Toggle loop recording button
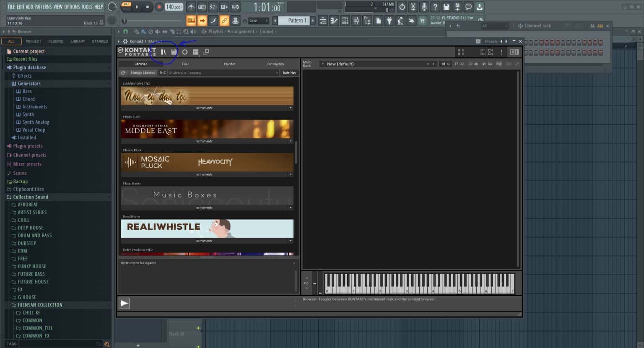This screenshot has width=644, height=348. (236, 7)
